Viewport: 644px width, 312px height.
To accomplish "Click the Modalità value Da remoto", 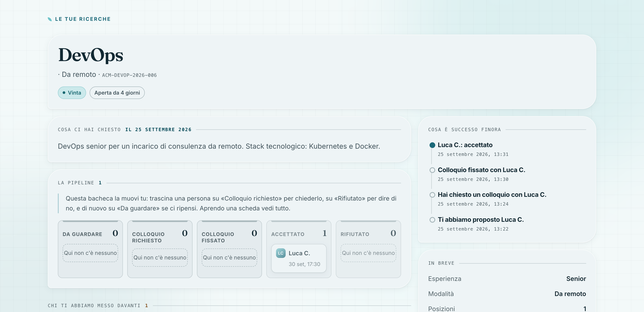I will click(570, 294).
